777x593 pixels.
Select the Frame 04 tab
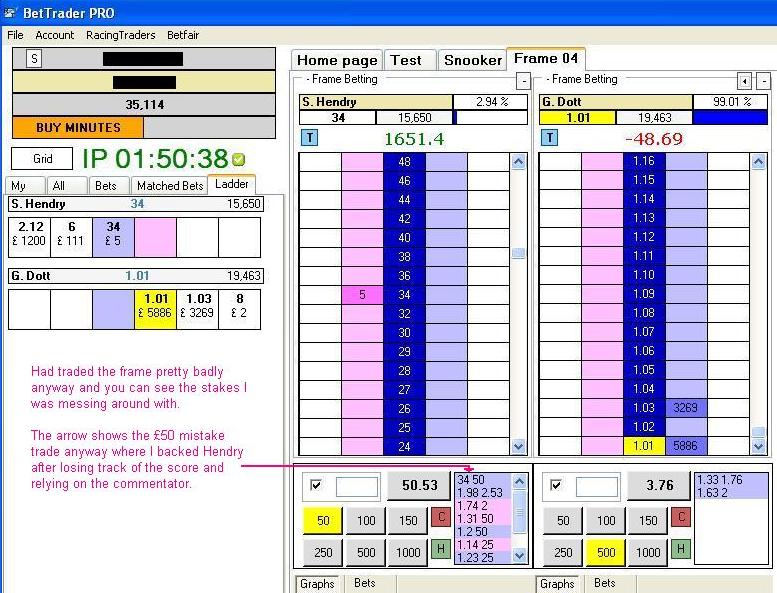pyautogui.click(x=546, y=58)
